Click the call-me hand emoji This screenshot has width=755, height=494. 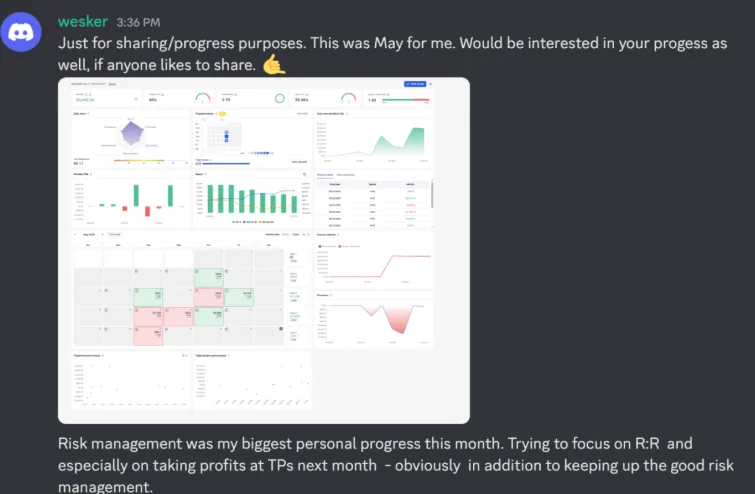point(274,65)
